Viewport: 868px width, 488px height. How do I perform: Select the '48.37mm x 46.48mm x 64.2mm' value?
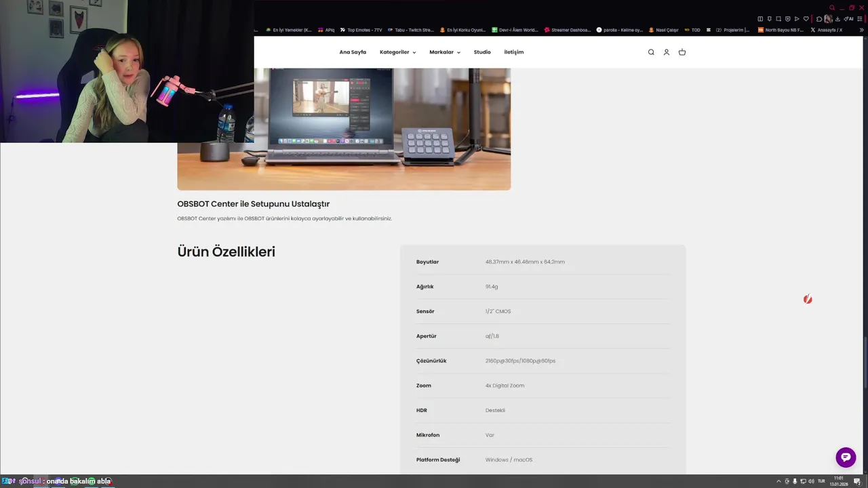point(525,262)
